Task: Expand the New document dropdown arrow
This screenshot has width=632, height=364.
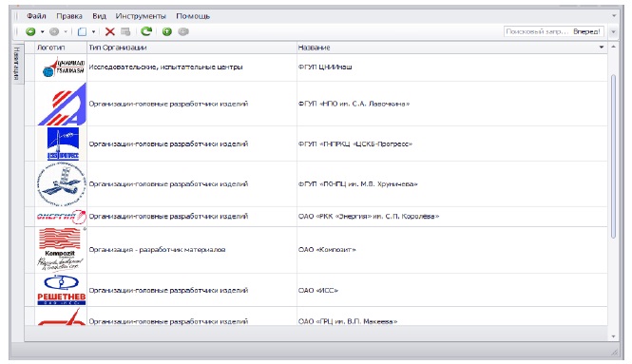Action: click(93, 32)
